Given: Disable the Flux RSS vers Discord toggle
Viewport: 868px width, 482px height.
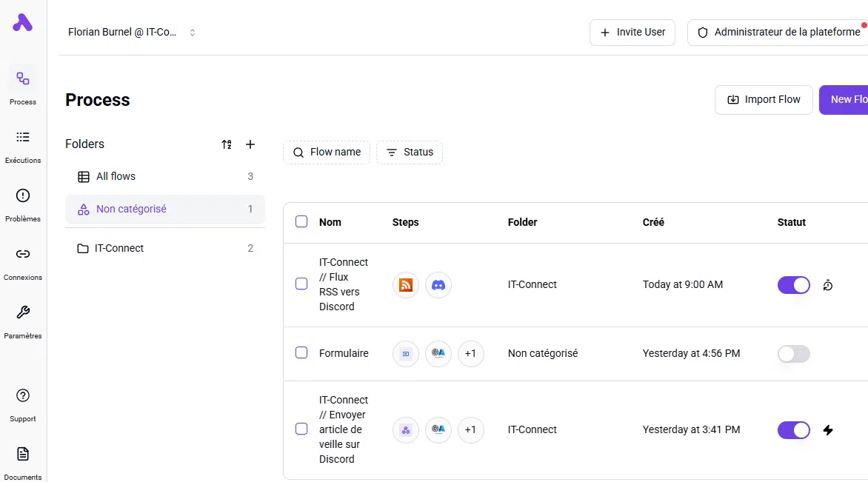Looking at the screenshot, I should click(794, 285).
